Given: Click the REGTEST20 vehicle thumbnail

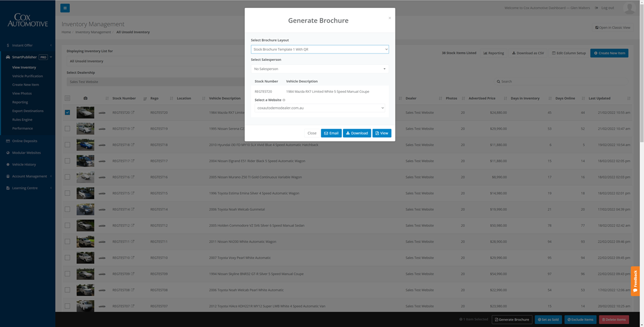Looking at the screenshot, I should tap(85, 112).
